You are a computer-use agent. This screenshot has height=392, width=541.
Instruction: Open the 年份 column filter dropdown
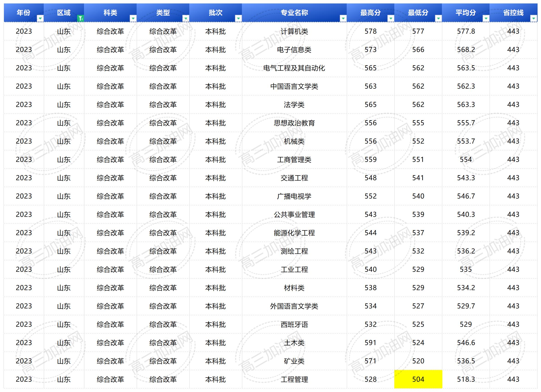coord(40,18)
